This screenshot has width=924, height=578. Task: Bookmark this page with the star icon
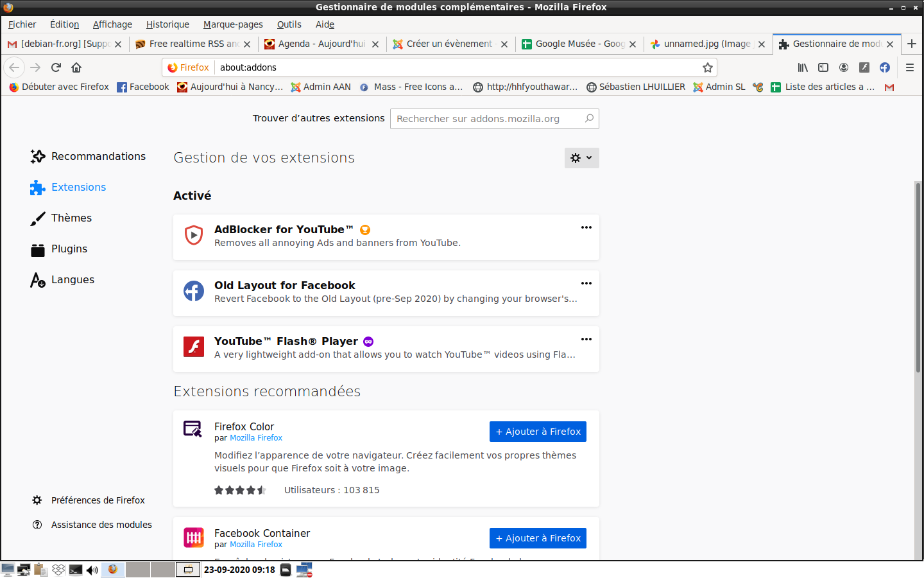point(708,67)
